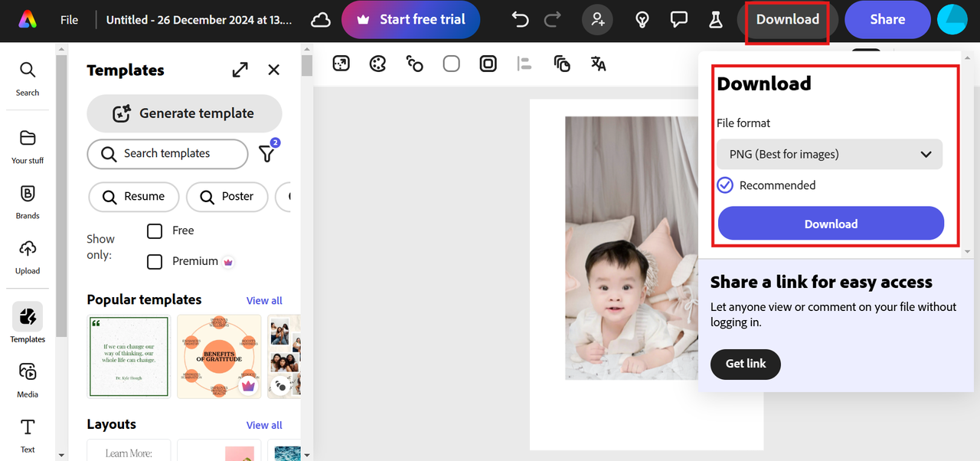The height and width of the screenshot is (461, 980).
Task: Invite collaborators with the add-person icon
Action: point(597,20)
